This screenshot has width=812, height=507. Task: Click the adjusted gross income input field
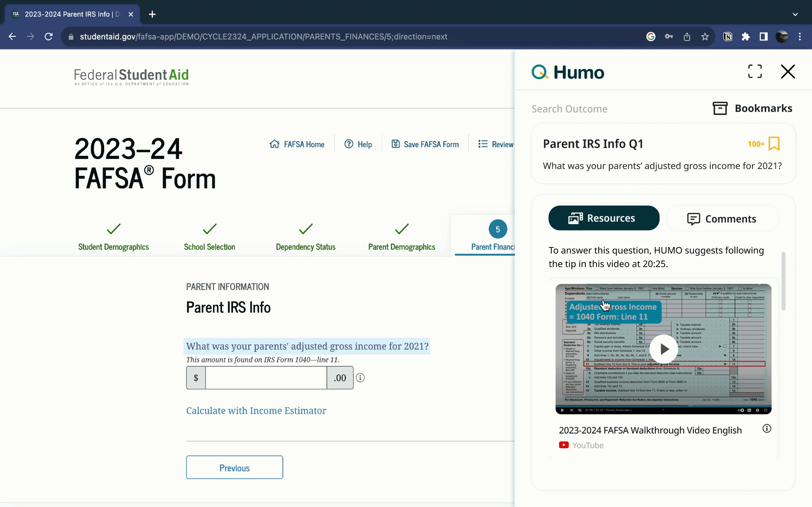pyautogui.click(x=266, y=378)
